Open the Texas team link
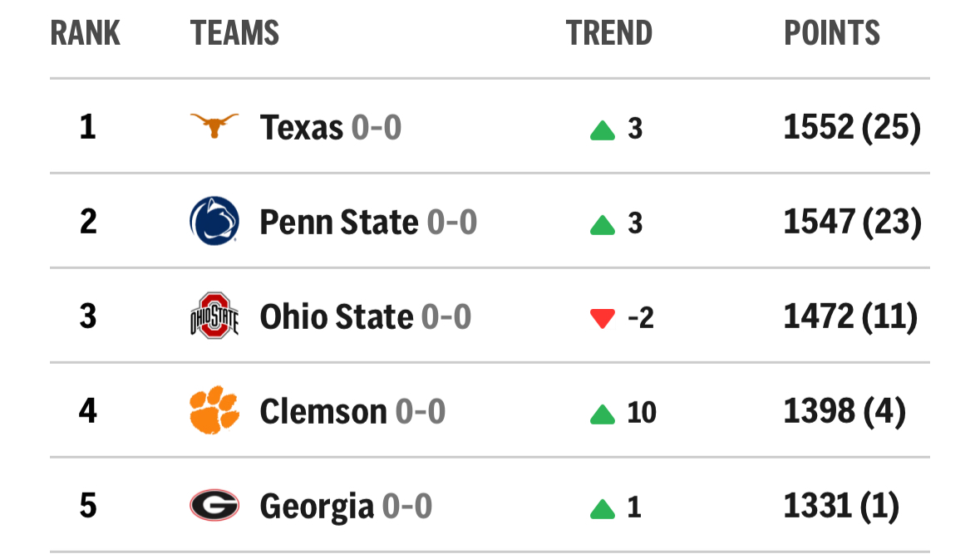Viewport: 980px width, 554px height. click(301, 128)
